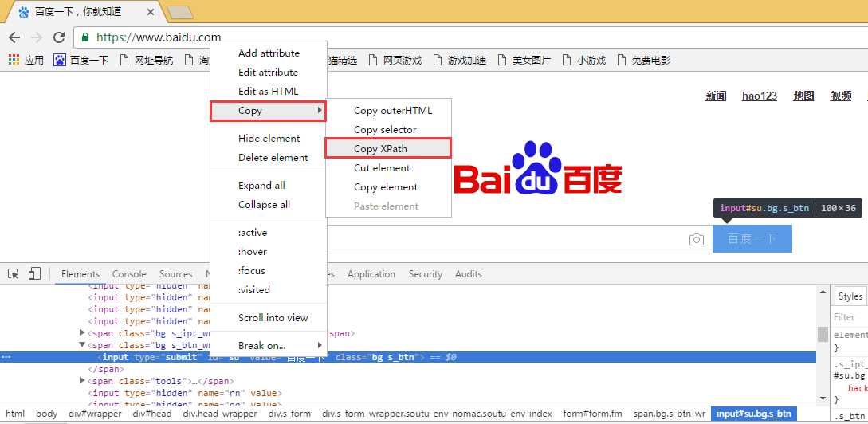This screenshot has width=868, height=424.
Task: Open the 游戏加速 bookmark
Action: 460,60
